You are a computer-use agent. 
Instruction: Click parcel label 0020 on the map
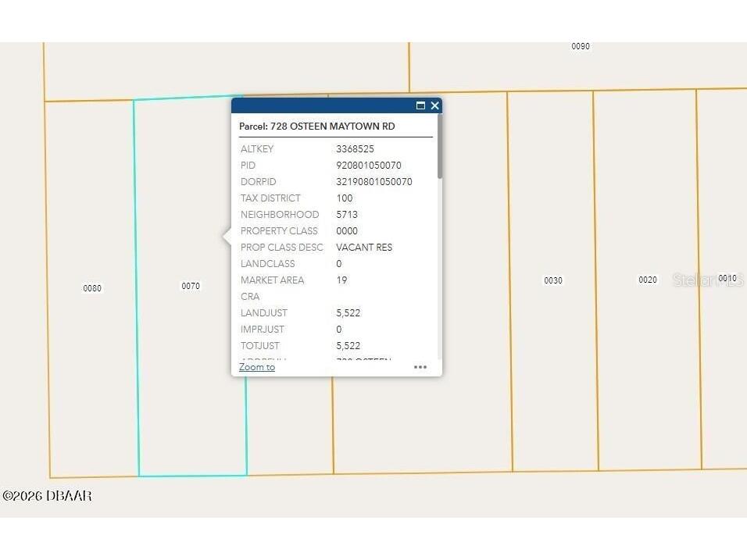(648, 280)
